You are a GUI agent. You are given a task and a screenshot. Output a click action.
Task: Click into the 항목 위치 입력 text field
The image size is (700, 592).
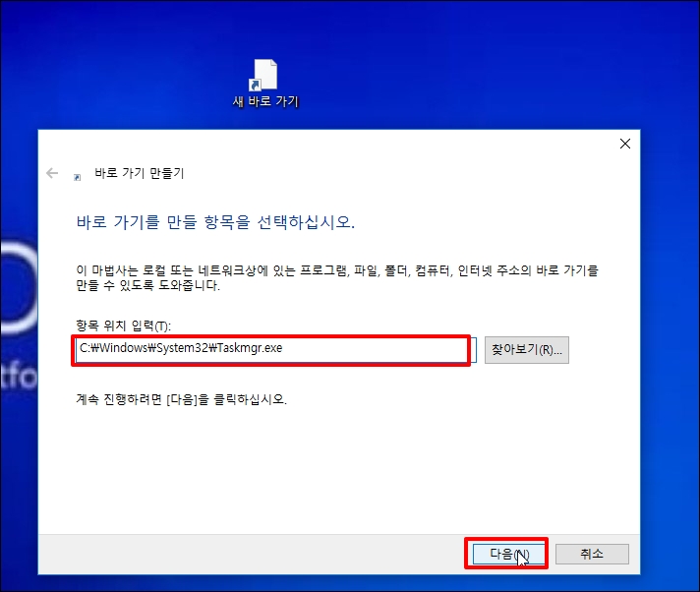(276, 349)
